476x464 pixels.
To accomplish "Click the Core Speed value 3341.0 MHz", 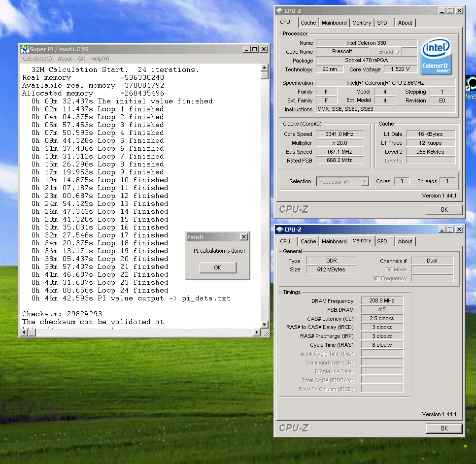I will pos(340,134).
